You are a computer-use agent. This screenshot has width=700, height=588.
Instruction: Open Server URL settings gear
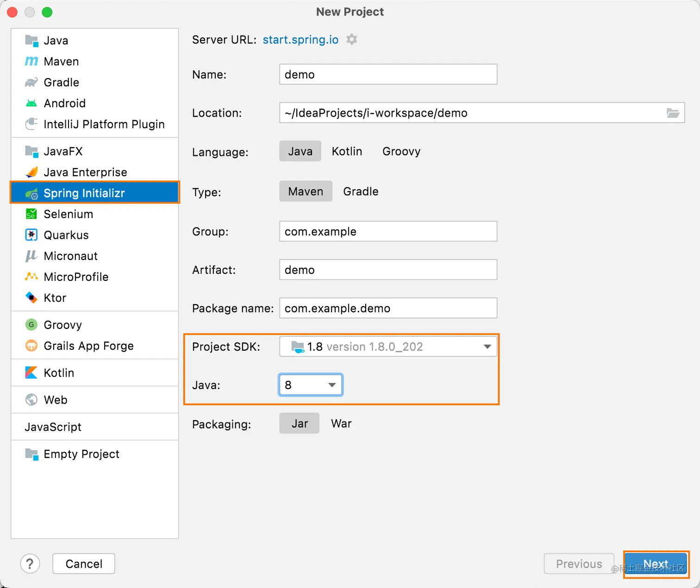pyautogui.click(x=352, y=40)
